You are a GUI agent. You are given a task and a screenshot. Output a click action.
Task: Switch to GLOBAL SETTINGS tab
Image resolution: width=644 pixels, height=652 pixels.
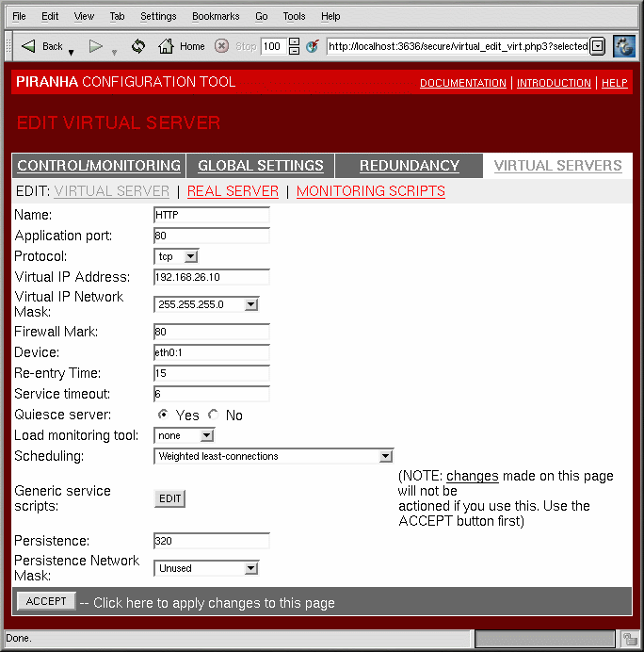(x=261, y=166)
